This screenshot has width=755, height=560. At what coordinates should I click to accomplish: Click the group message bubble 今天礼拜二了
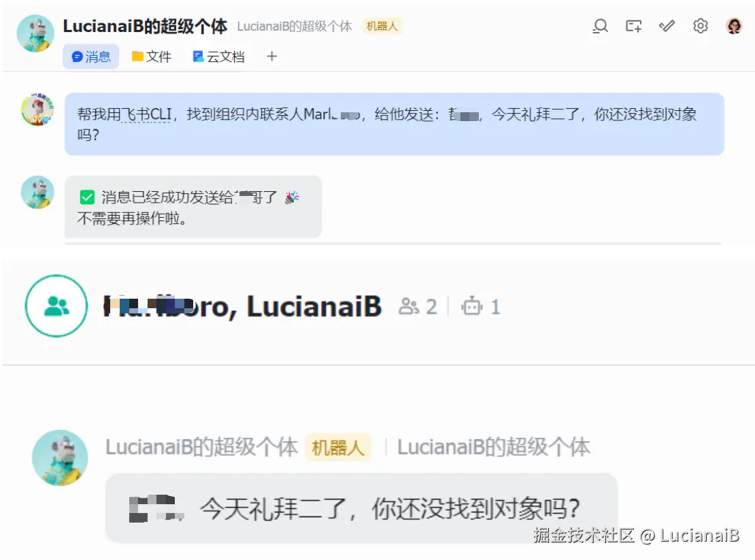point(361,508)
